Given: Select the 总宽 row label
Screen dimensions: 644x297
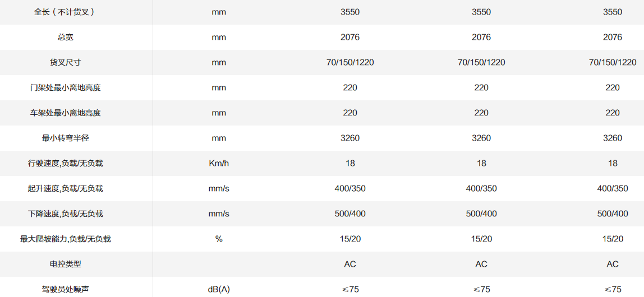Looking at the screenshot, I should (65, 37).
